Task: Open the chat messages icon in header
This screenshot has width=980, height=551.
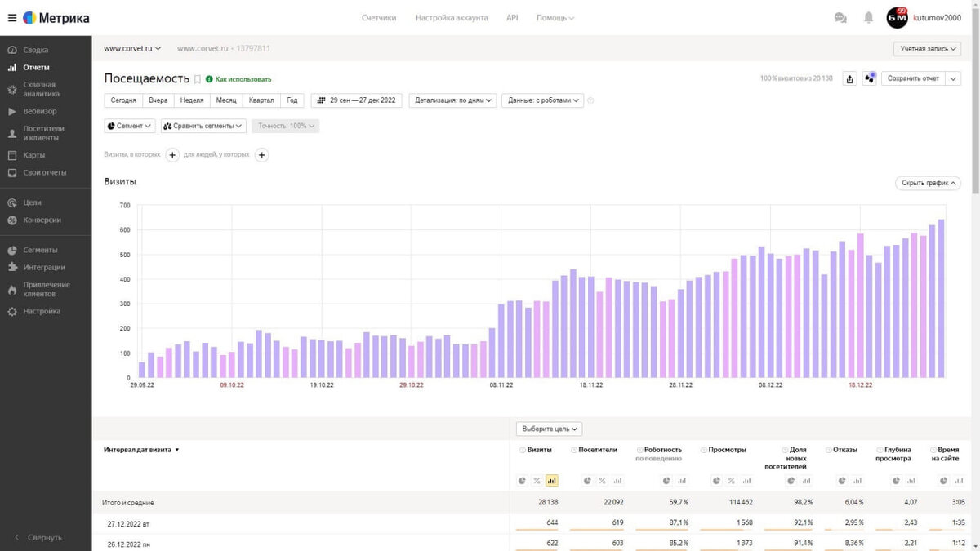Action: (840, 17)
